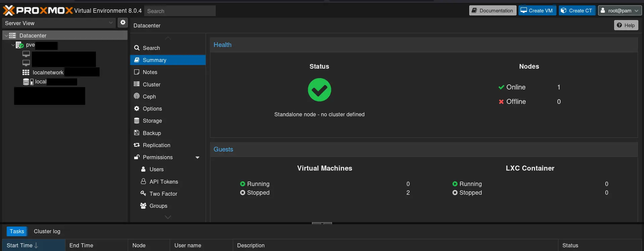The height and width of the screenshot is (251, 644).
Task: Click the Cluster servers icon
Action: [x=137, y=84]
